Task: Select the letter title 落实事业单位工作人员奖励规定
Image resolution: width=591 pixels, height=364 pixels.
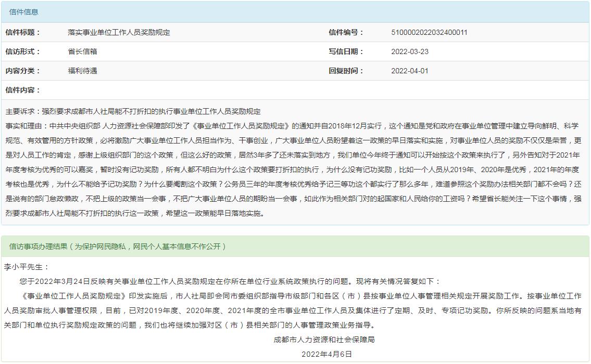Action: pyautogui.click(x=119, y=32)
